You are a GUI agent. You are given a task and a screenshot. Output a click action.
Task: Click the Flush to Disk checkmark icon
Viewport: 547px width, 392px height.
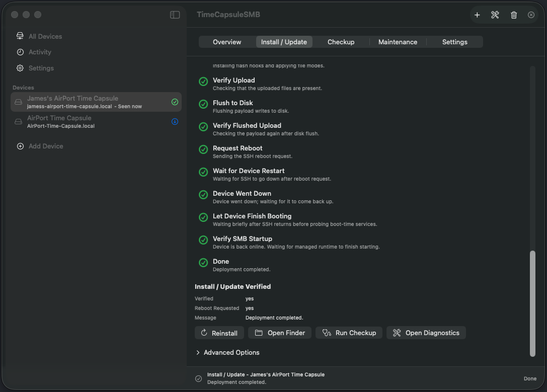(x=203, y=104)
